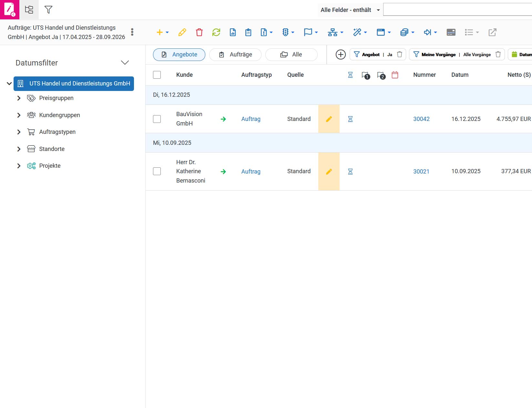Check the BauVision GmbH row checkbox

[x=157, y=119]
